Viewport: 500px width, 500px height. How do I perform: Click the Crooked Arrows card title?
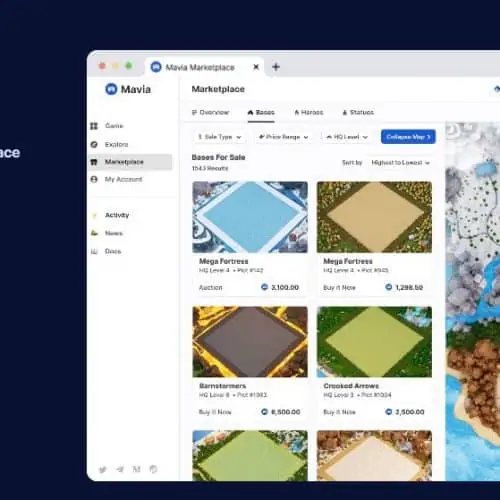[x=351, y=386]
